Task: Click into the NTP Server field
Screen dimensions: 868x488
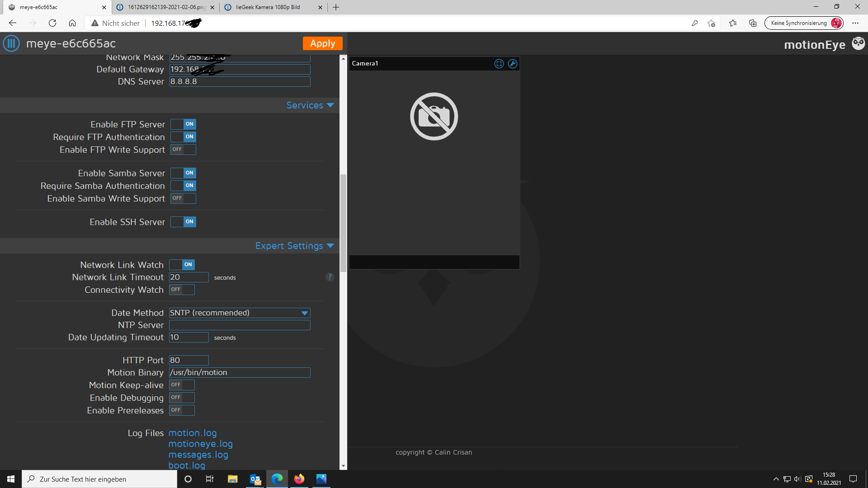Action: pyautogui.click(x=240, y=325)
